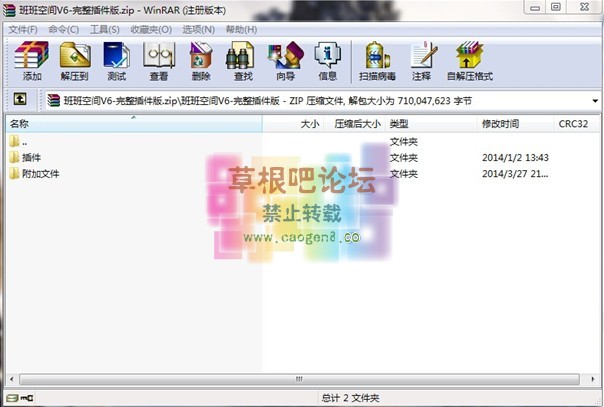The width and height of the screenshot is (604, 407).
Task: Sort by CRC32 column header
Action: [x=576, y=124]
